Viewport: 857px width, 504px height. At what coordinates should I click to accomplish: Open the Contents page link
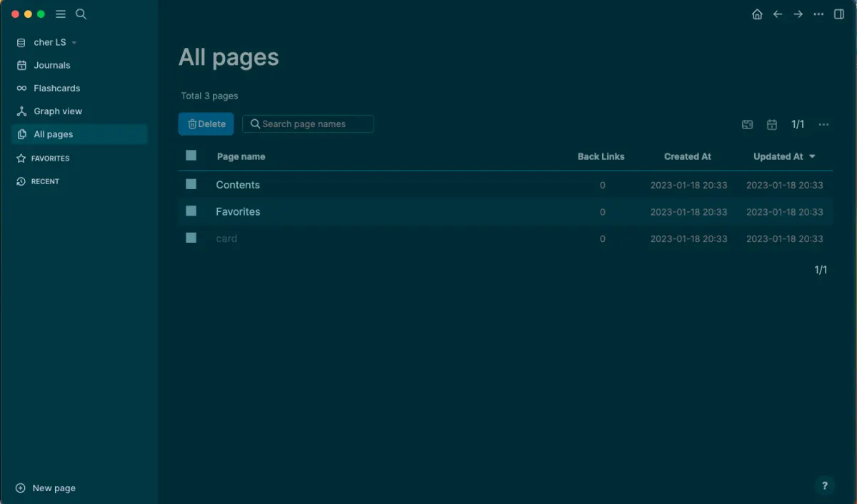tap(238, 185)
